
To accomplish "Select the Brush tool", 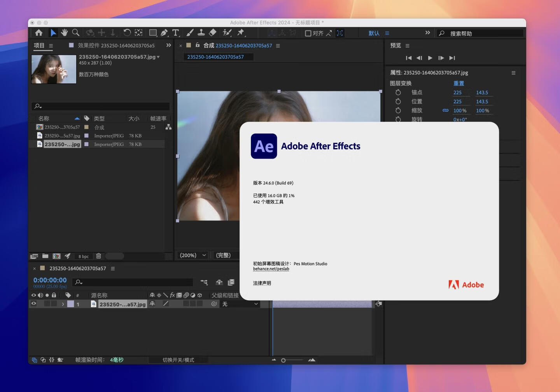I will pyautogui.click(x=190, y=33).
